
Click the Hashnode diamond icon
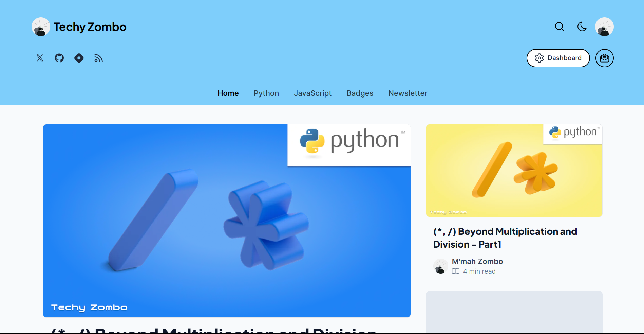tap(79, 58)
